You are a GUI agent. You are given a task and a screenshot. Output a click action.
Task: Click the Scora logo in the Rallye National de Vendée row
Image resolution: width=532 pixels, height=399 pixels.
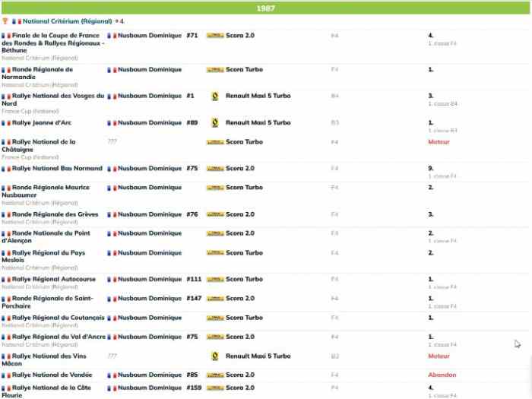215,375
